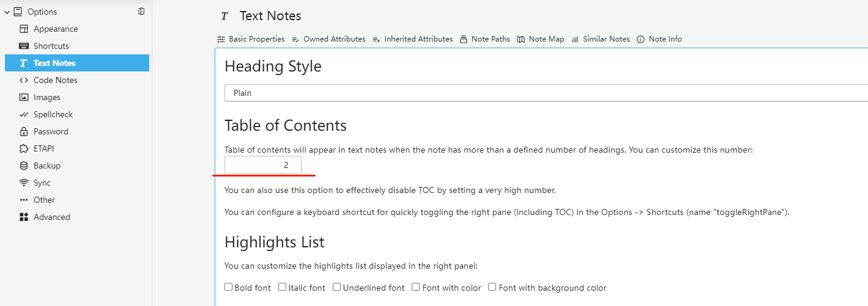
Task: Open the Backup options page
Action: 46,166
